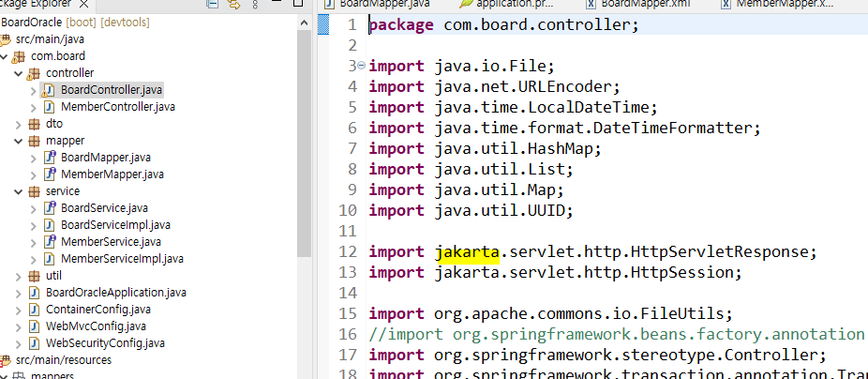Click the MemberService.java interface icon
868x379 pixels.
coord(50,242)
